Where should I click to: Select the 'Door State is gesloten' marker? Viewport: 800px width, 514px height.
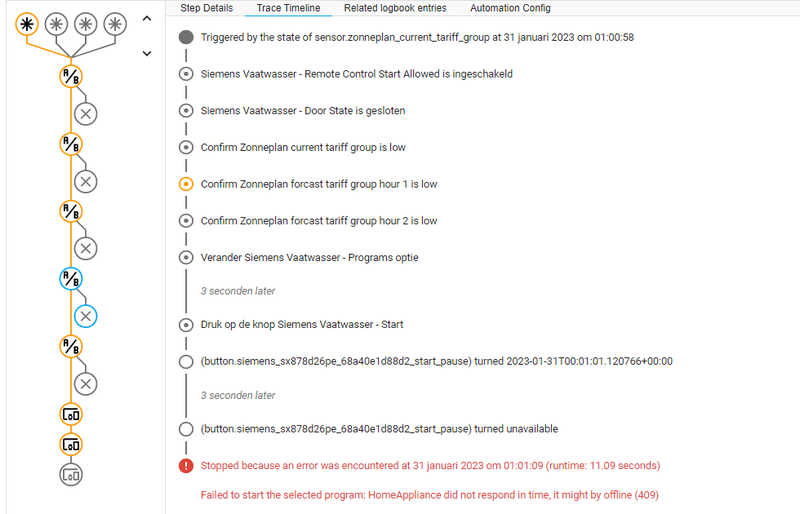coord(185,110)
